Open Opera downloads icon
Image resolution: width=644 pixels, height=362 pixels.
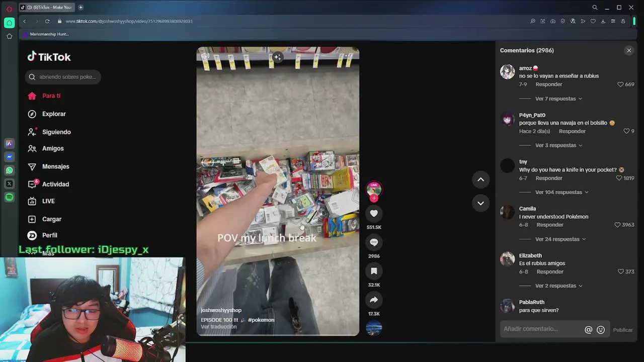tap(603, 21)
